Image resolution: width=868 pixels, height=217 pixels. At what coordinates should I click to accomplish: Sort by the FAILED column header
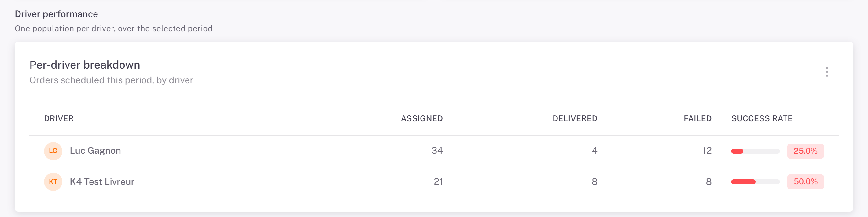(x=697, y=118)
